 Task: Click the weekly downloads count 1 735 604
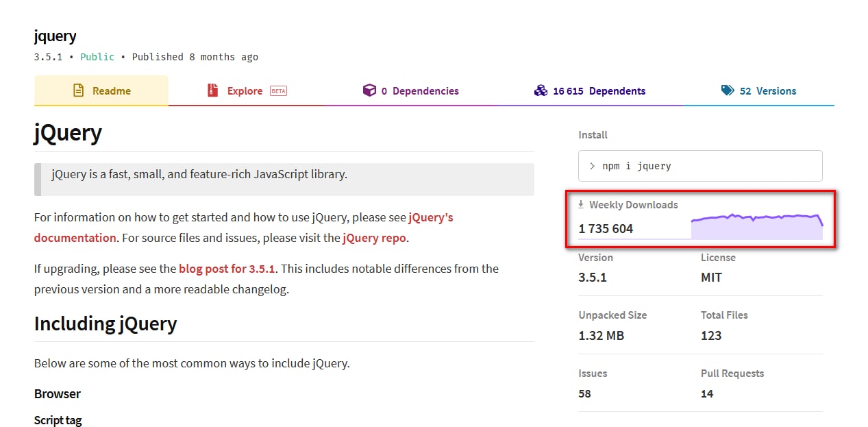click(x=606, y=229)
